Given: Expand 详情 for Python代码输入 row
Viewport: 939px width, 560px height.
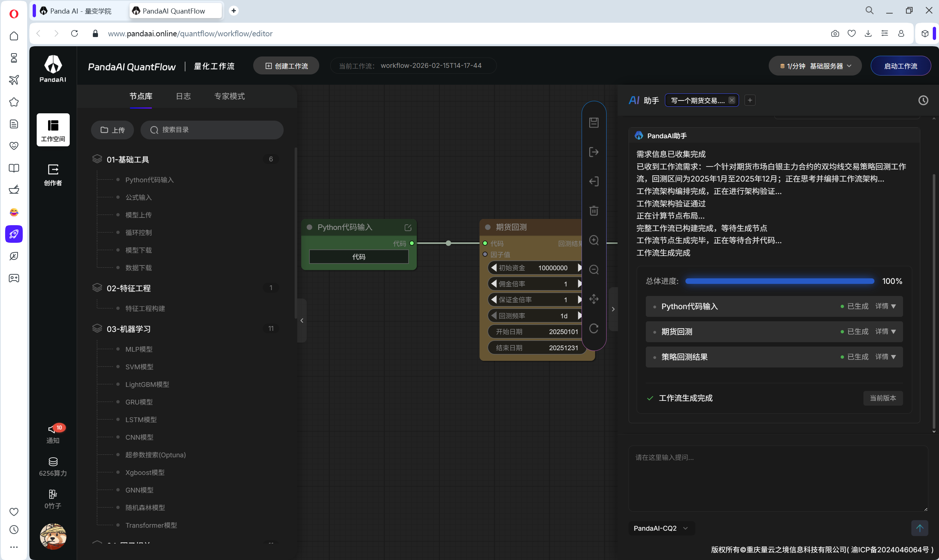Looking at the screenshot, I should point(885,306).
